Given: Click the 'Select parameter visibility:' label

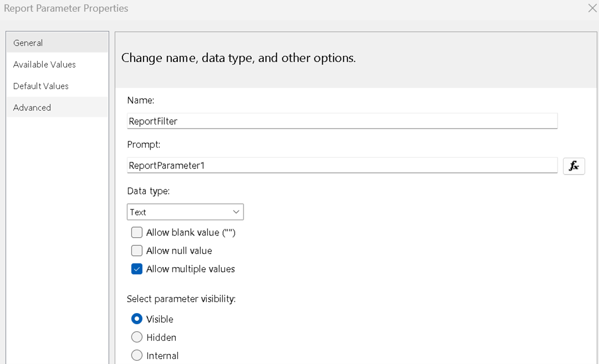Looking at the screenshot, I should (181, 299).
